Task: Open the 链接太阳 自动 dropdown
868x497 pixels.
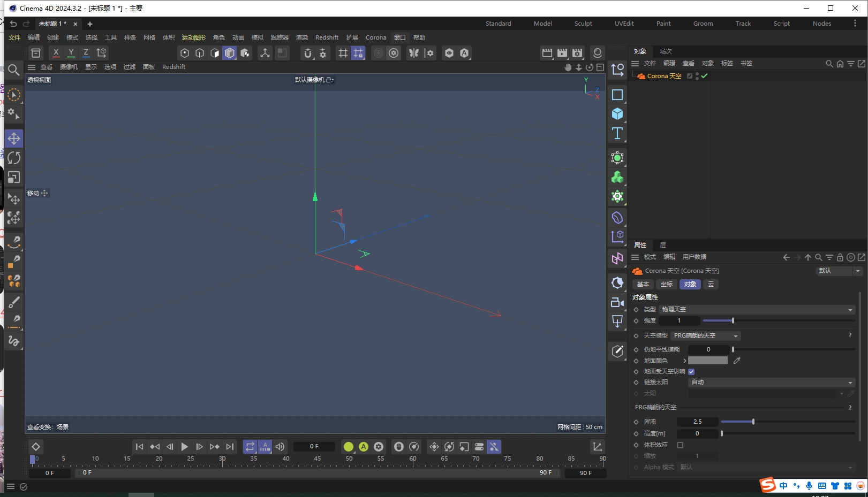Action: click(x=771, y=383)
